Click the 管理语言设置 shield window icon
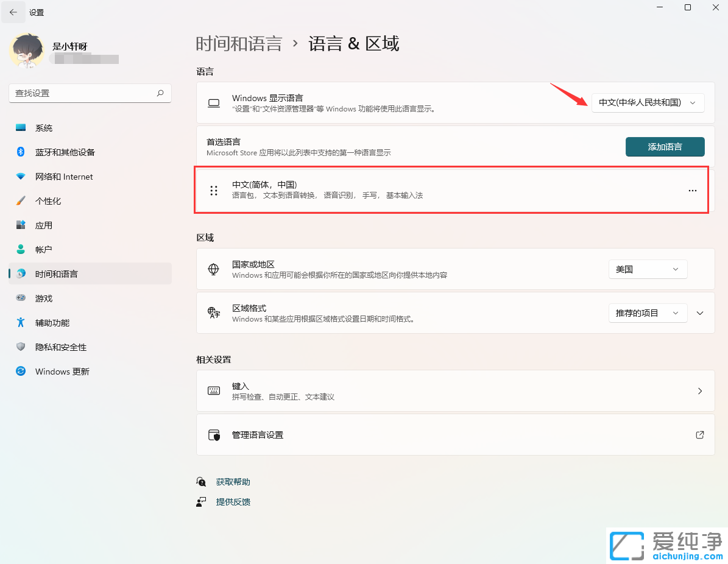Viewport: 728px width, 564px height. point(214,435)
